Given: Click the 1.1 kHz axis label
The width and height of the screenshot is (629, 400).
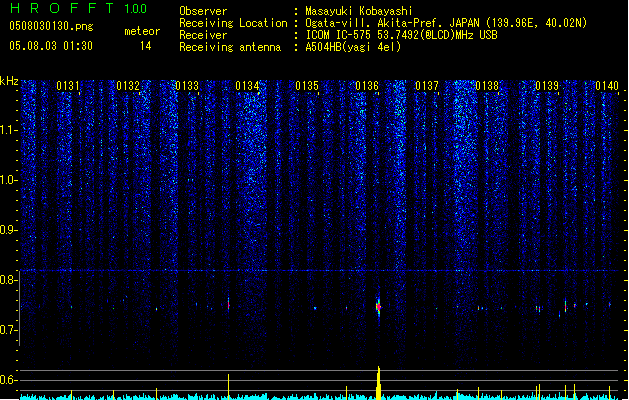Looking at the screenshot, I should 8,130.
